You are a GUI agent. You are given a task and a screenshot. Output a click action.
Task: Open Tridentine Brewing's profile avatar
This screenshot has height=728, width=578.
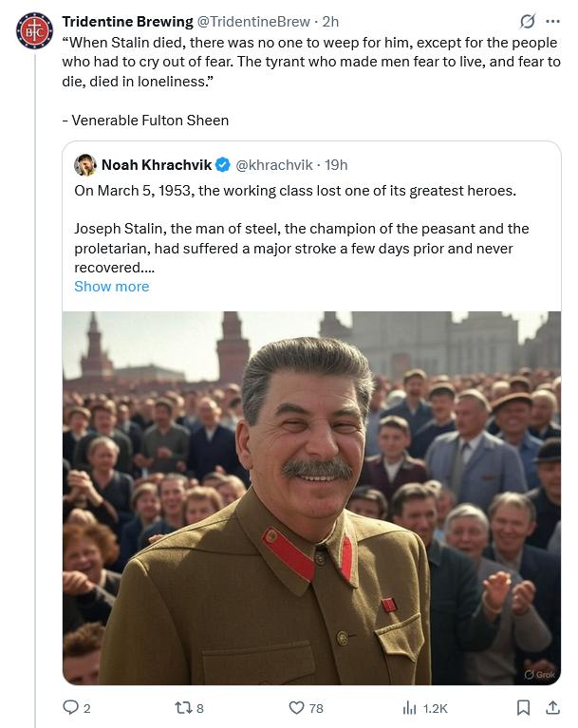click(34, 29)
